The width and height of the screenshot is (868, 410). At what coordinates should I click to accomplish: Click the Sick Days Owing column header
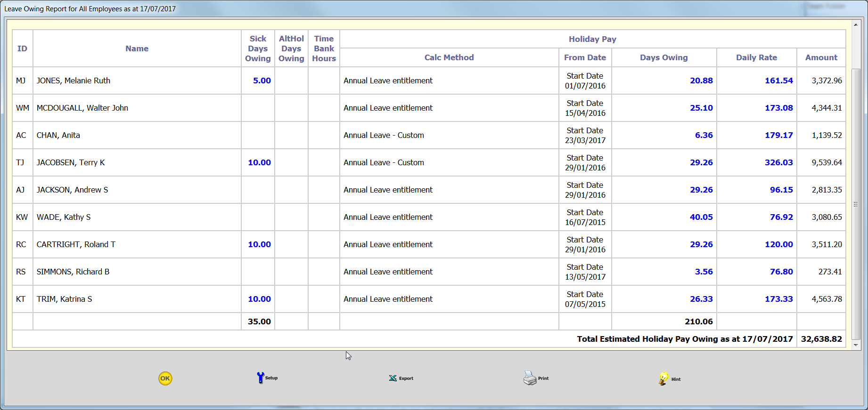pyautogui.click(x=258, y=48)
